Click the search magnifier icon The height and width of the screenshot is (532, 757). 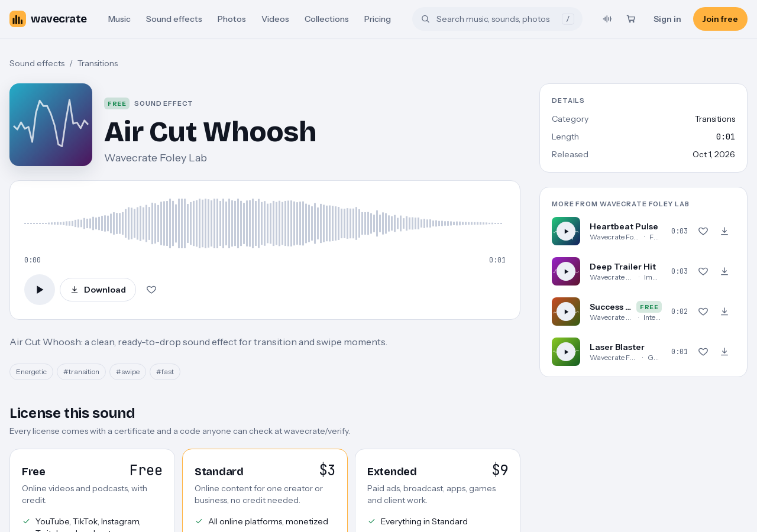click(x=425, y=19)
